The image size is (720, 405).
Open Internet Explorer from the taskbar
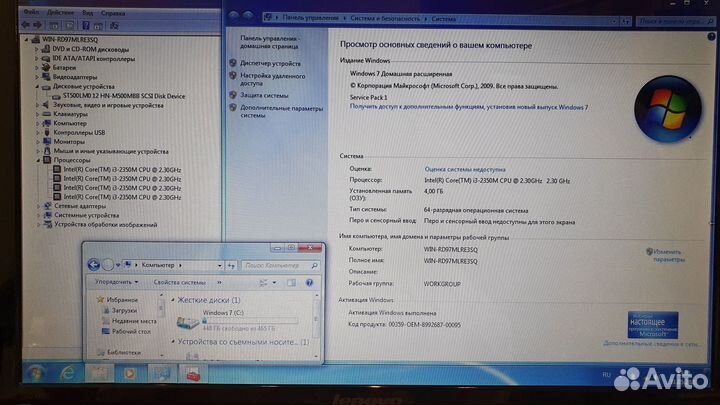tap(68, 374)
